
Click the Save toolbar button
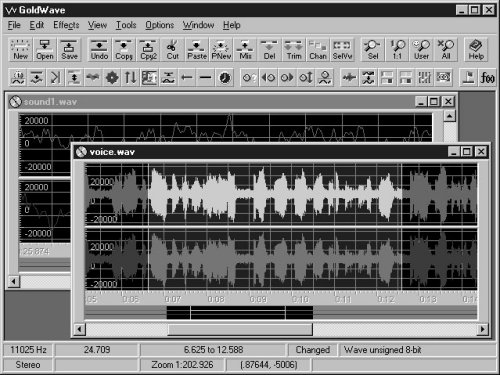point(69,50)
